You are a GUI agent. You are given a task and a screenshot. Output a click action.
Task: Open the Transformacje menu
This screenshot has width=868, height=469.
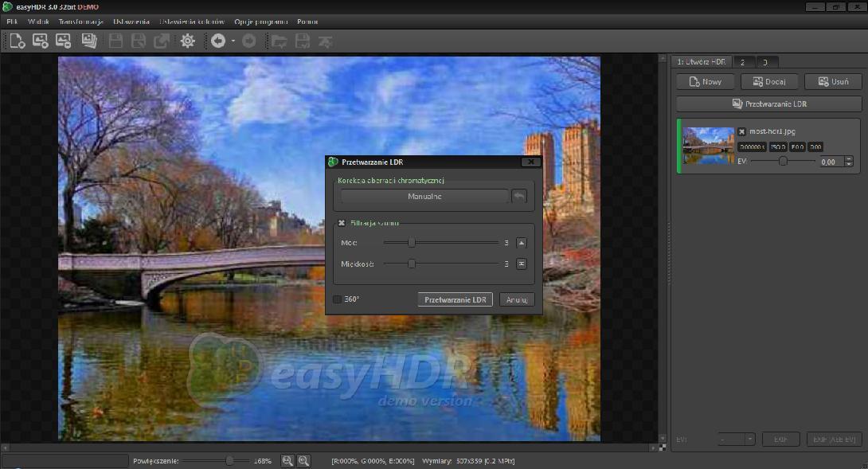click(x=80, y=21)
